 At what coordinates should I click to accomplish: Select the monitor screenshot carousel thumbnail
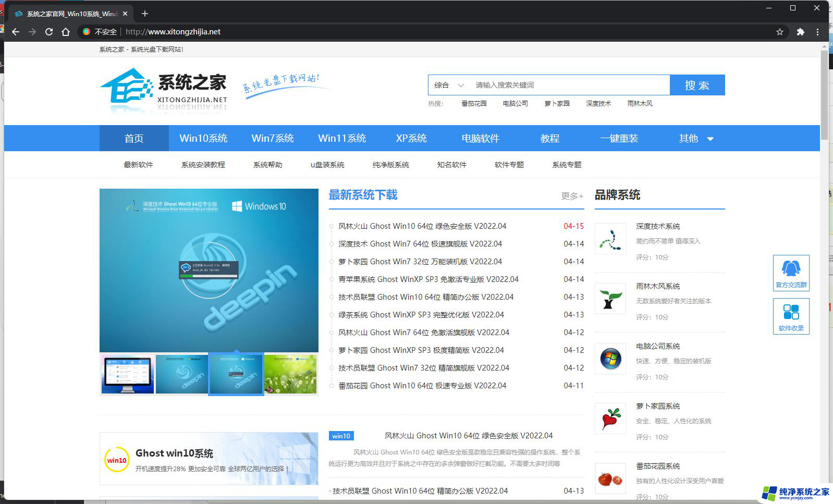pyautogui.click(x=128, y=374)
